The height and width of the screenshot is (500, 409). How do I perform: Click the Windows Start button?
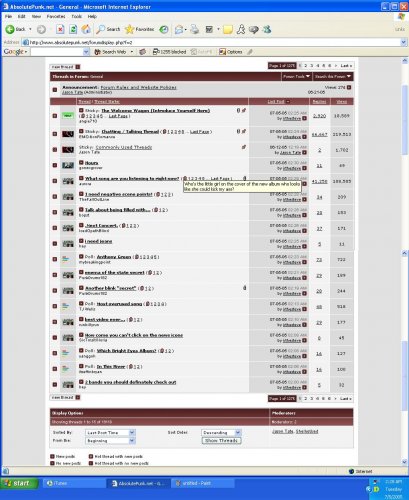pos(19,483)
